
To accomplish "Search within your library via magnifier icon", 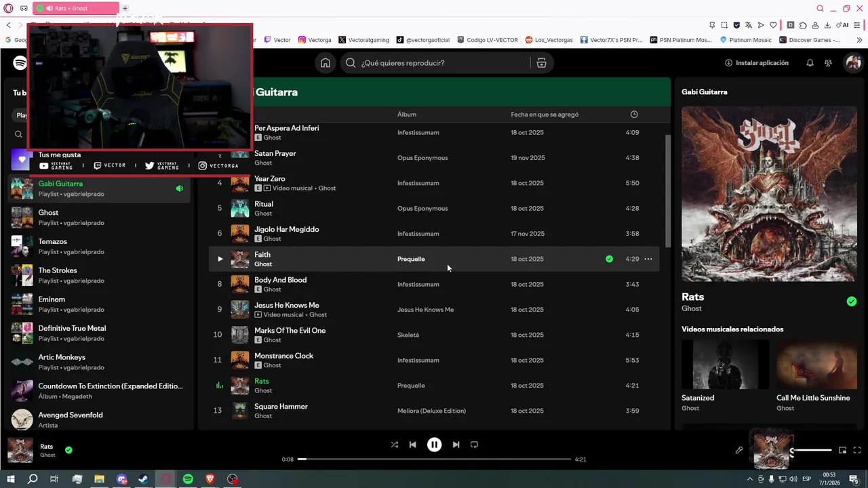I will coord(19,134).
